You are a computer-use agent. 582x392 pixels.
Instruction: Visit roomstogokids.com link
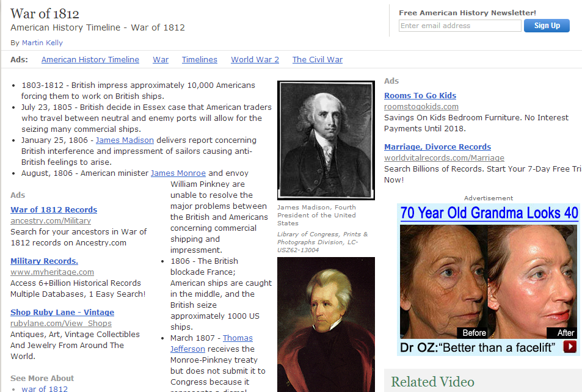[421, 106]
